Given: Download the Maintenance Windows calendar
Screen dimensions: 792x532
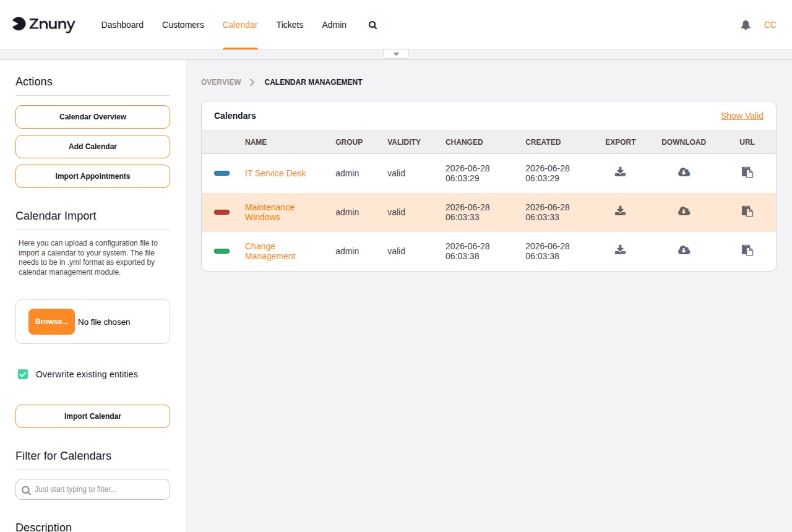Looking at the screenshot, I should click(x=684, y=211).
